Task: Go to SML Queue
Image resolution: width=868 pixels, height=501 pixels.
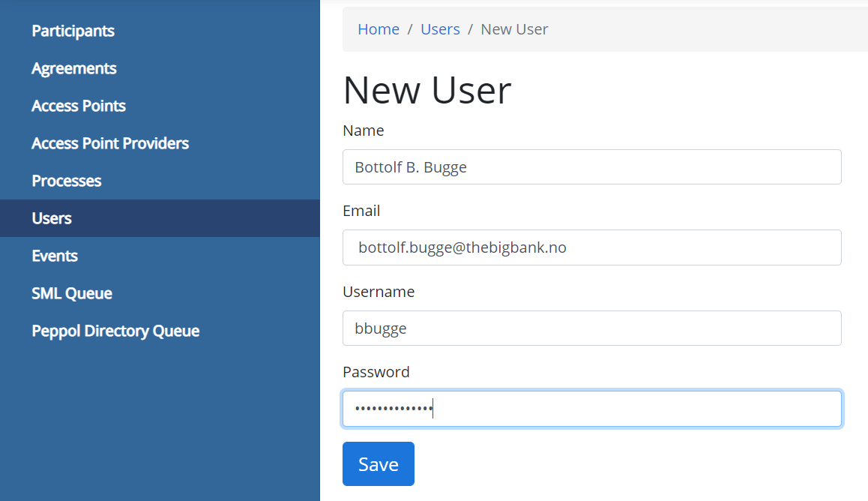Action: [x=71, y=293]
